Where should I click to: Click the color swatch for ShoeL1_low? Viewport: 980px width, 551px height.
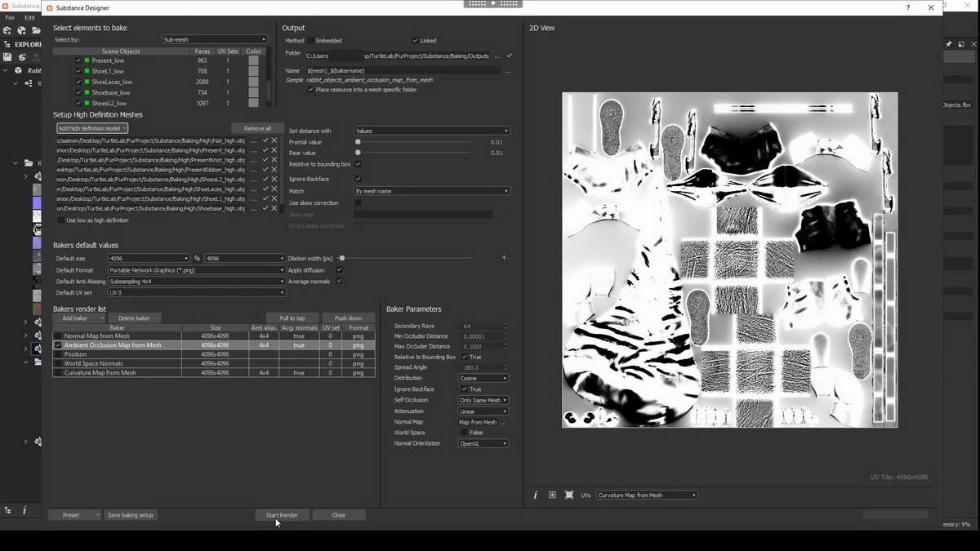pyautogui.click(x=254, y=71)
